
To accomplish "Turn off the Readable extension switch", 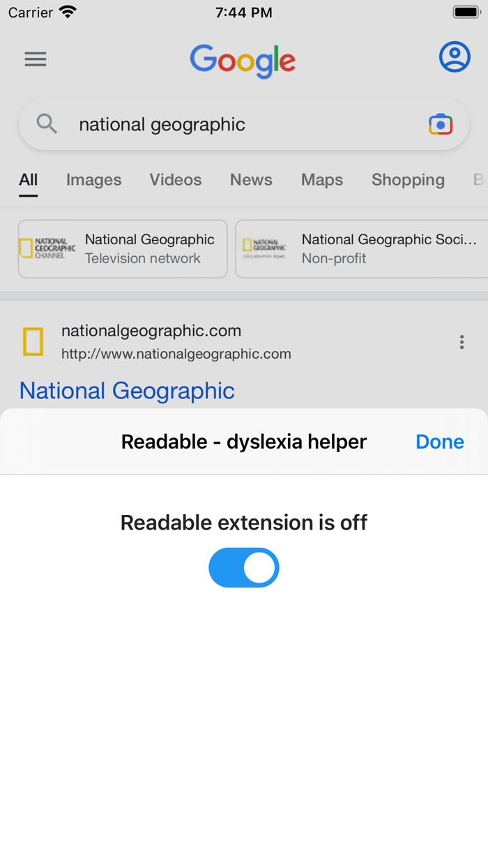I will pyautogui.click(x=243, y=567).
